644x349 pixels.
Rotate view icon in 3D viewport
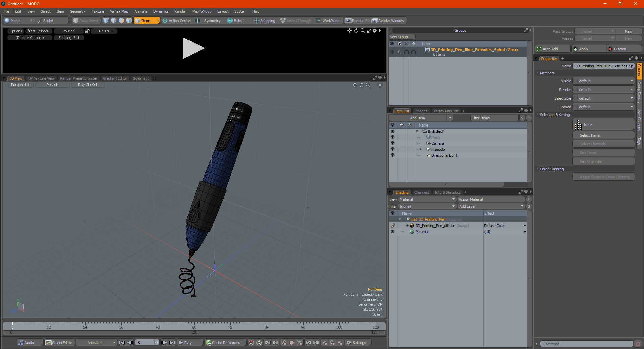[362, 85]
